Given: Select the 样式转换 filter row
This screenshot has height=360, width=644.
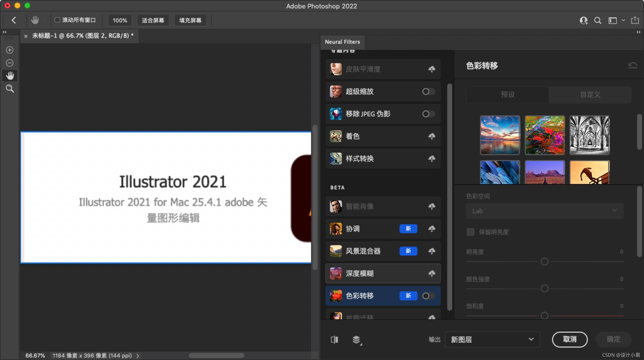Looking at the screenshot, I should pyautogui.click(x=383, y=159).
